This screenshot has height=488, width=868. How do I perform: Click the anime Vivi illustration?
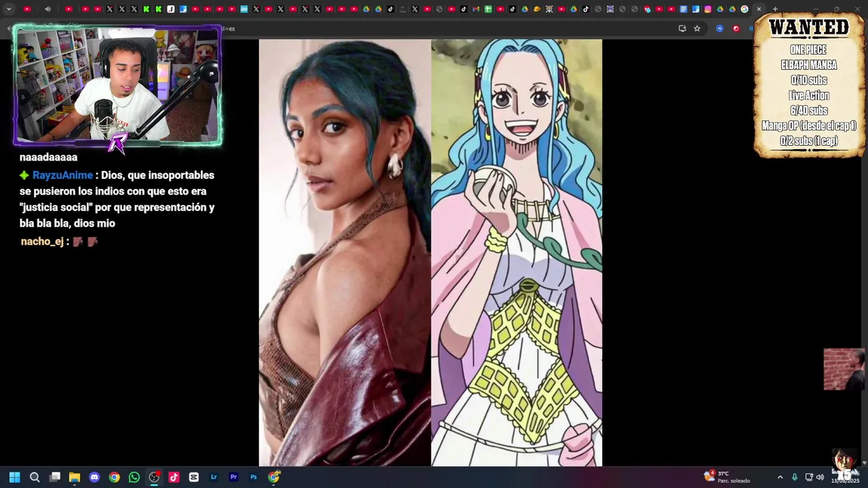(x=517, y=252)
